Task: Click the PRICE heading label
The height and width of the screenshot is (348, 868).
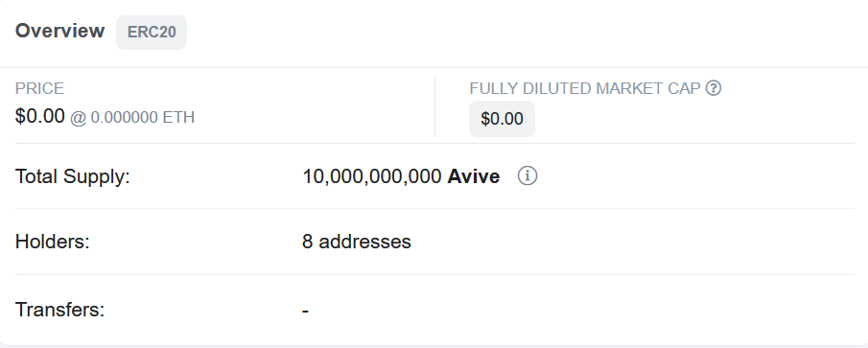Action: click(x=39, y=88)
